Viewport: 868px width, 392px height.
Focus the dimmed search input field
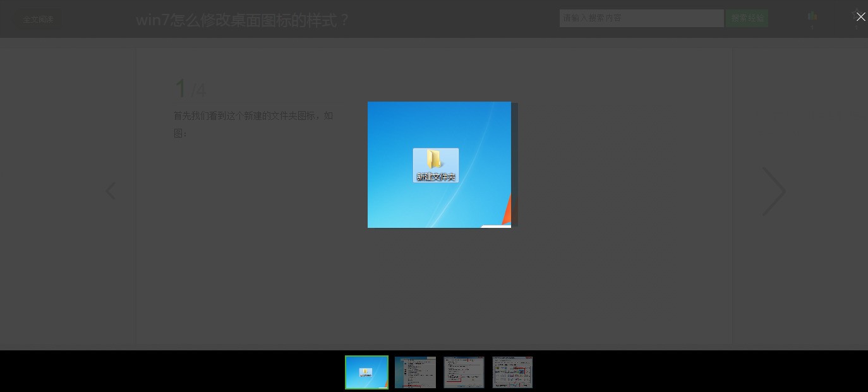click(641, 18)
